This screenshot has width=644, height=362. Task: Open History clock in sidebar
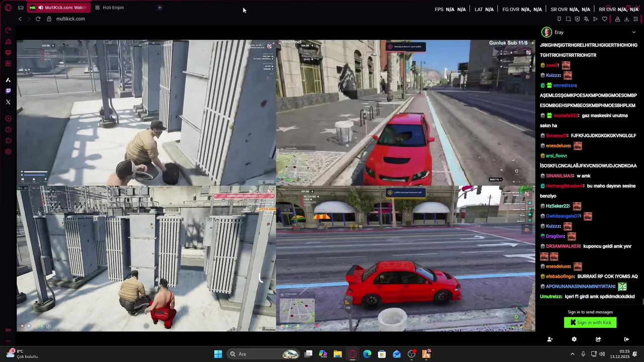[x=8, y=130]
